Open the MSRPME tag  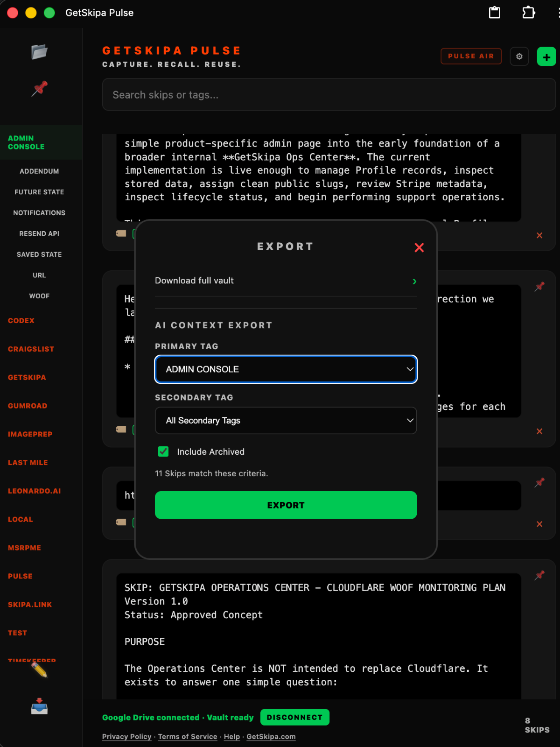coord(24,548)
